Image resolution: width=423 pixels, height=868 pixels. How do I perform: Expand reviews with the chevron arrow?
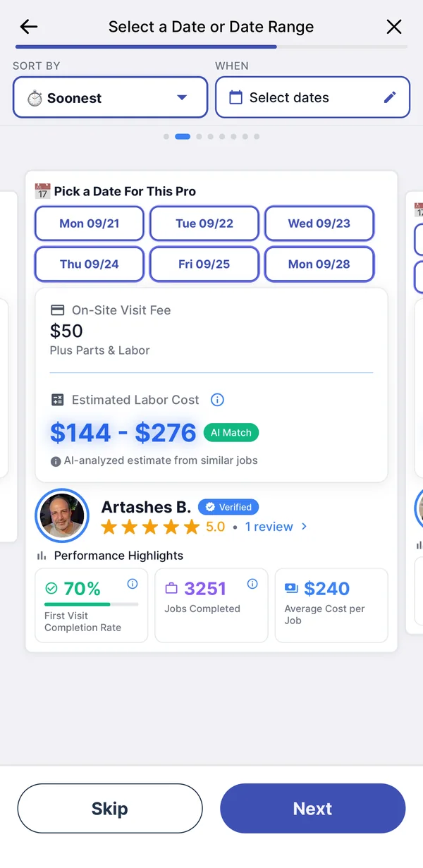[x=304, y=527]
